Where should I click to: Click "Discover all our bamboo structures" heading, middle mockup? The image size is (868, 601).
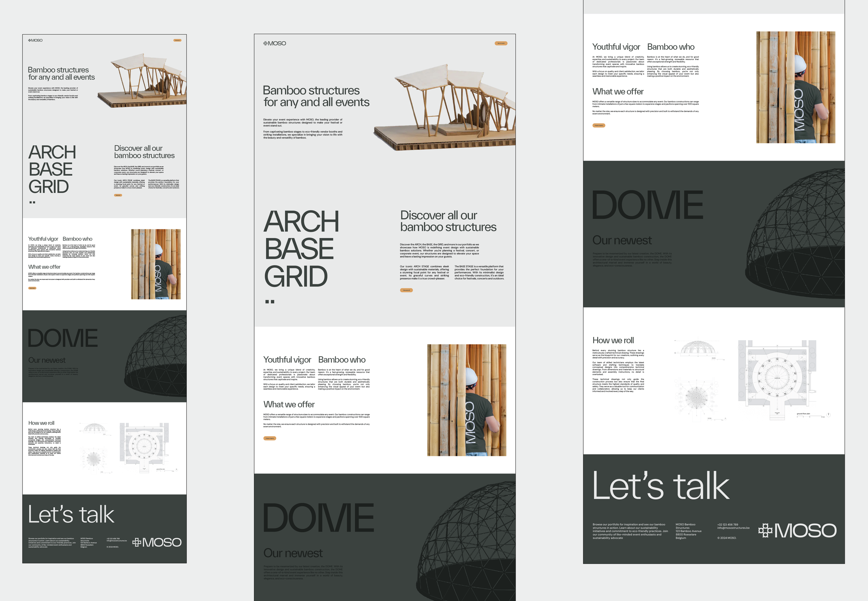pos(448,221)
